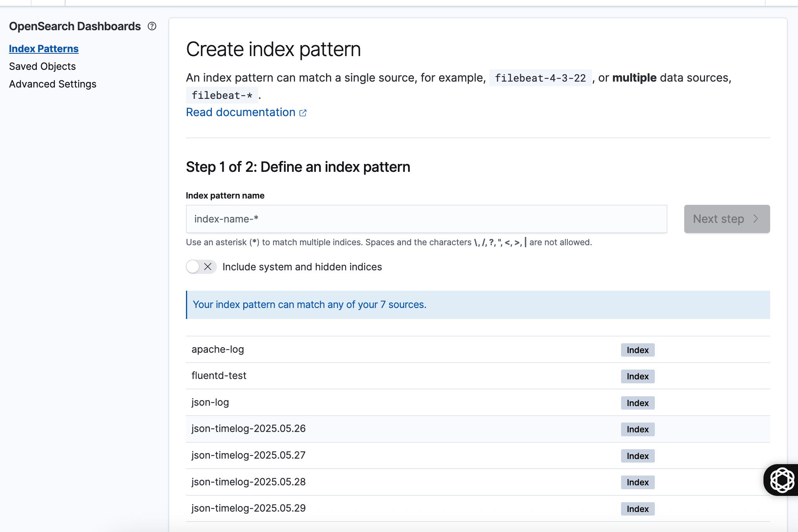
Task: Click the sources match info callout
Action: pyautogui.click(x=477, y=305)
